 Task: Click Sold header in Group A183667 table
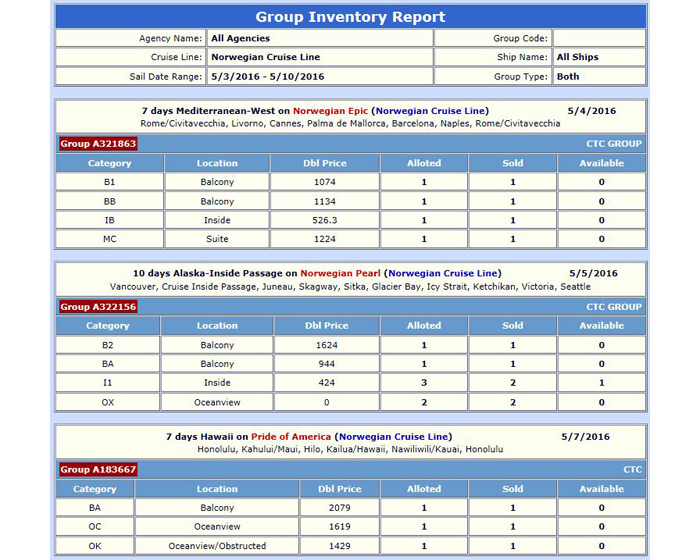point(512,489)
